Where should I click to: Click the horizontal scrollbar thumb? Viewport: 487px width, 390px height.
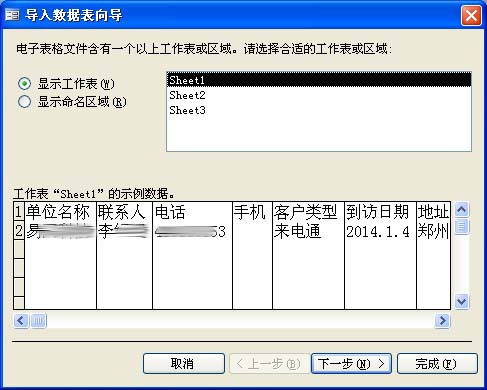click(x=38, y=321)
